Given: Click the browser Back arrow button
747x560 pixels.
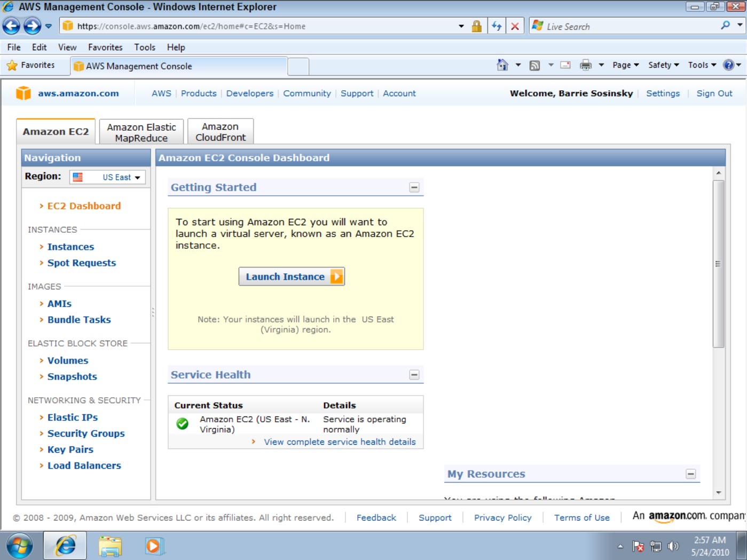Looking at the screenshot, I should pos(11,26).
